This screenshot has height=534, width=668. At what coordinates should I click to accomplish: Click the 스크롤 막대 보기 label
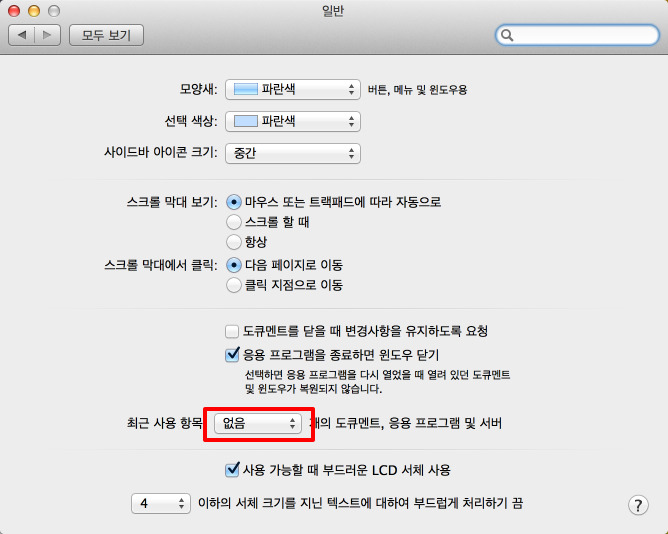(x=172, y=202)
